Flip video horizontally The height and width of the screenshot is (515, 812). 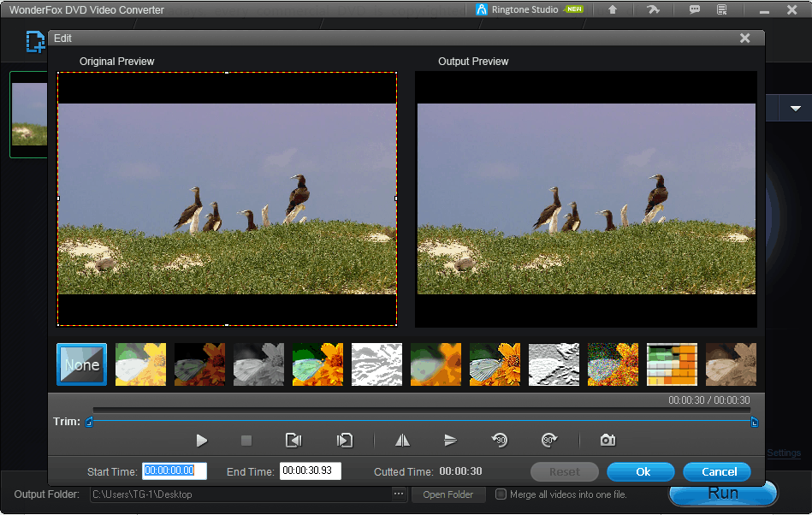click(x=402, y=441)
